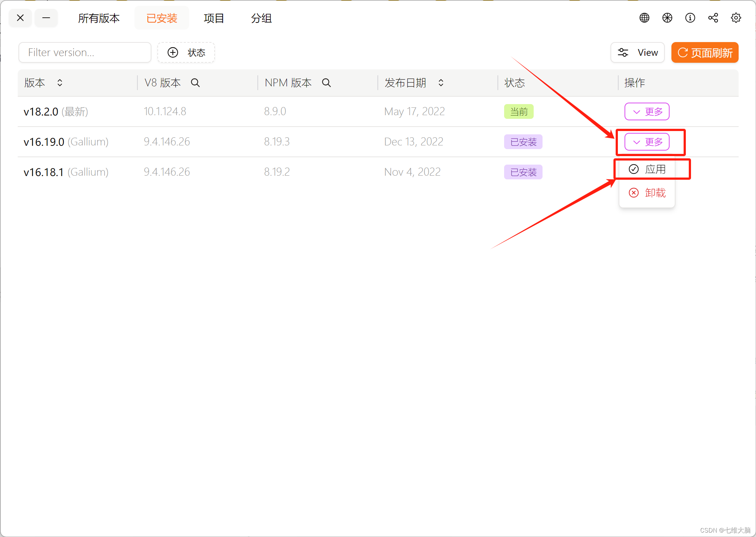
Task: Open the 项目 tab
Action: click(214, 18)
